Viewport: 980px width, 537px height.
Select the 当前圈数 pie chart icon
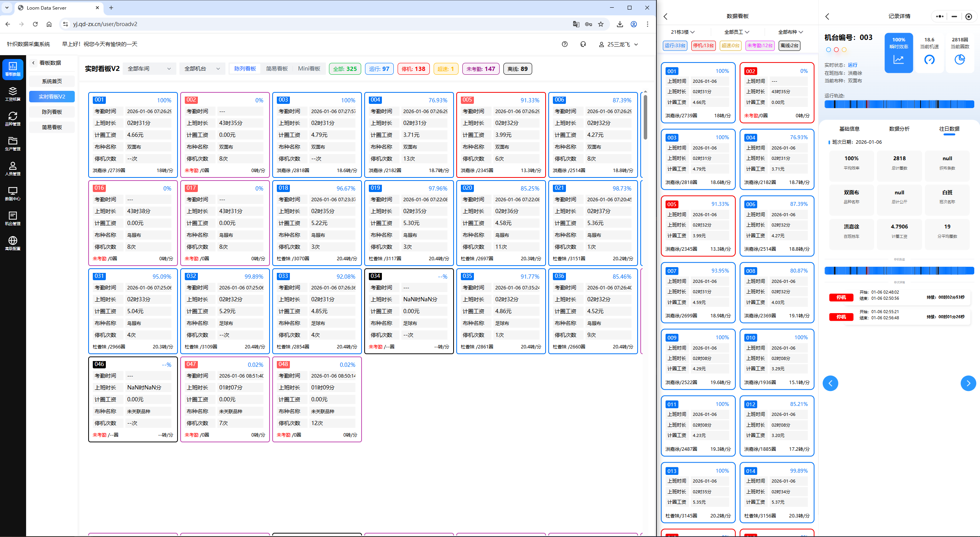959,59
